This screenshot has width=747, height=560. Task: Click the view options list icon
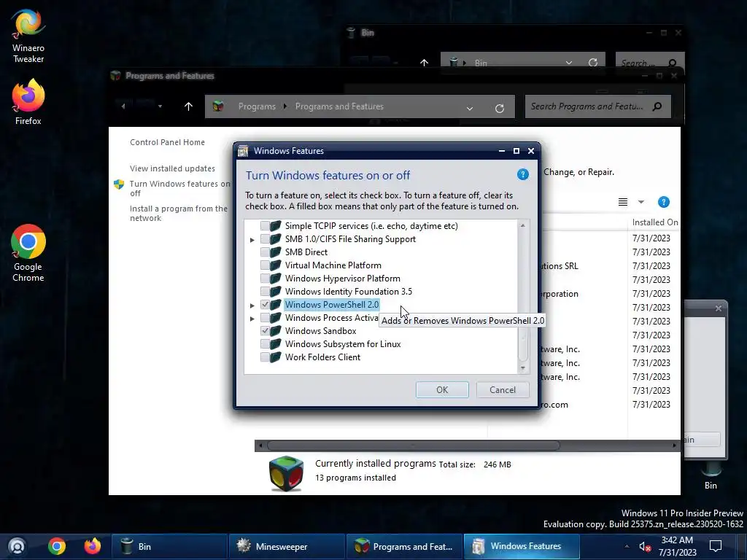pos(623,202)
